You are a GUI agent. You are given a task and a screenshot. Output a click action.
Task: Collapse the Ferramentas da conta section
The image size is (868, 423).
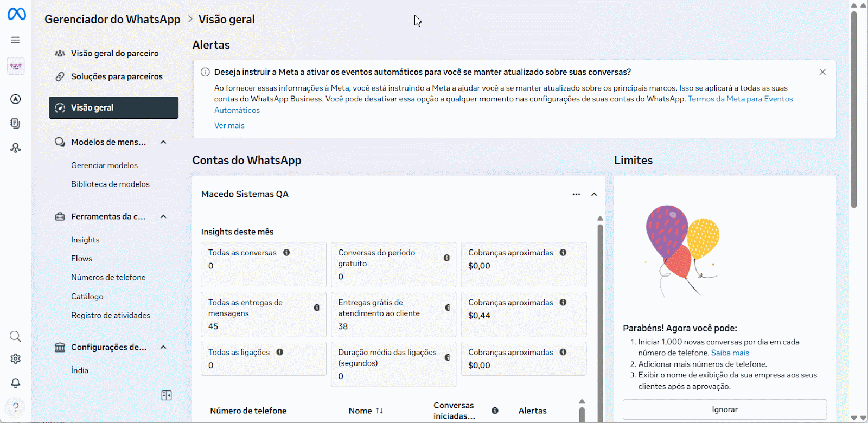pos(163,216)
